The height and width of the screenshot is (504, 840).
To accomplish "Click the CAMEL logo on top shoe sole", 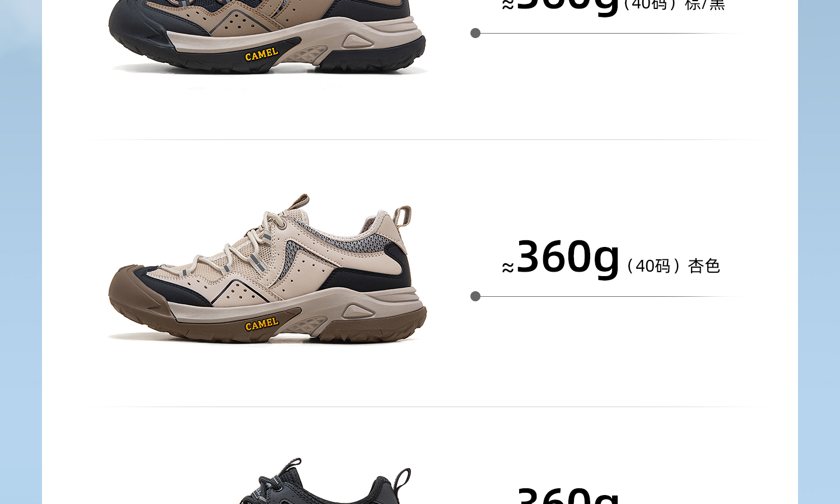I will pos(262,54).
